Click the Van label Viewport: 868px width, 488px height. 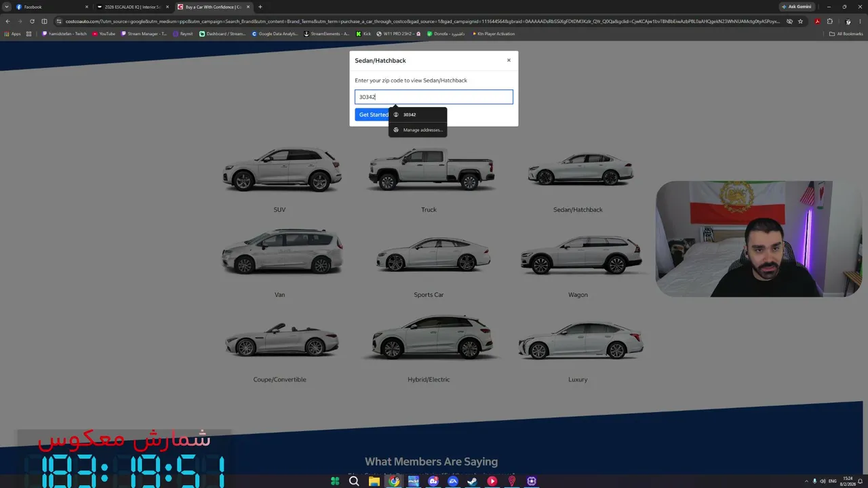[279, 295]
